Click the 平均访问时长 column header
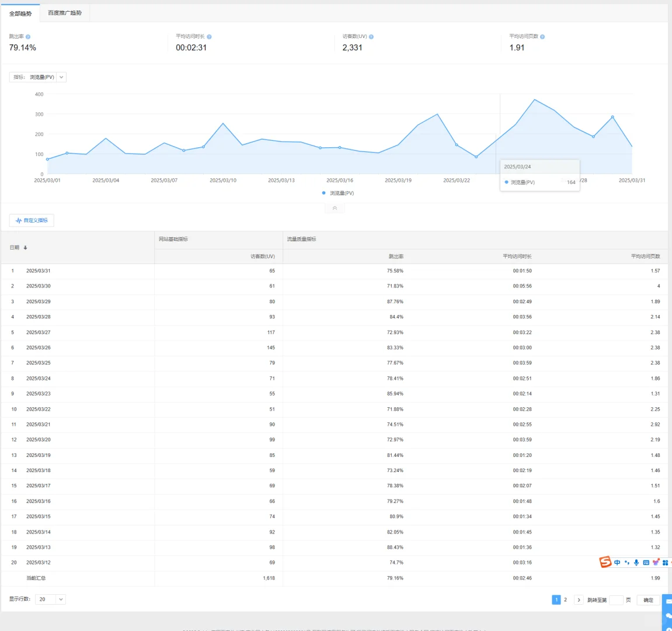Image resolution: width=672 pixels, height=631 pixels. point(517,256)
